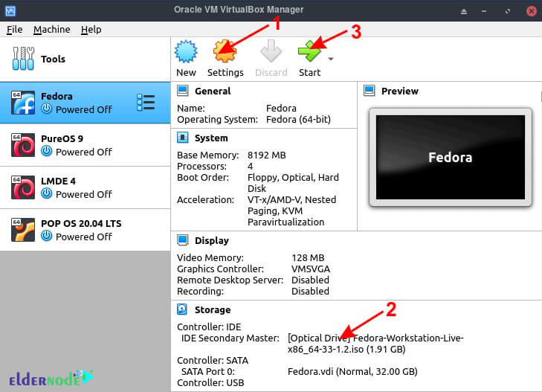Screen dimensions: 542x392
Task: Click the window shade up-arrow button
Action: (464, 11)
